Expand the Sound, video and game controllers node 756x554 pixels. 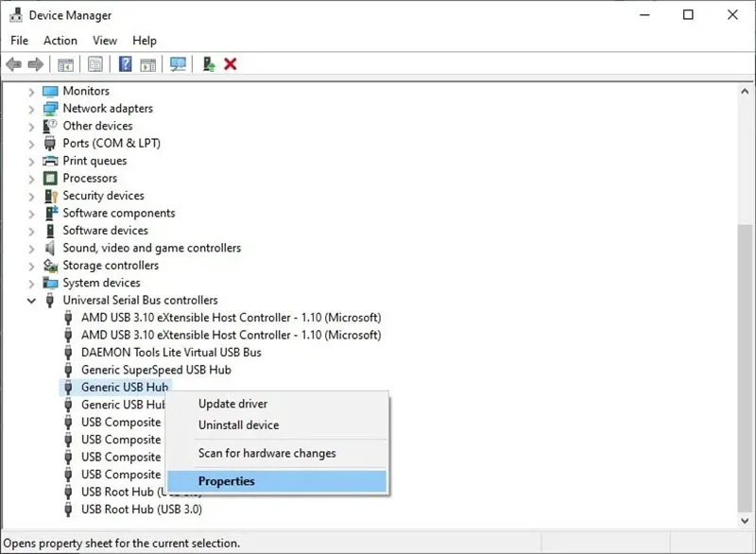tap(31, 249)
